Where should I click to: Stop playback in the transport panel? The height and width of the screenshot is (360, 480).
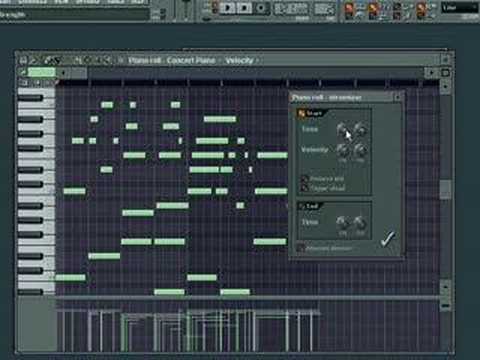click(x=244, y=8)
